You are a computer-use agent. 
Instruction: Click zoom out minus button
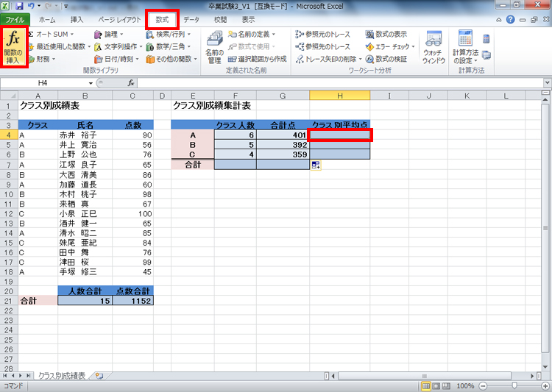pyautogui.click(x=483, y=386)
